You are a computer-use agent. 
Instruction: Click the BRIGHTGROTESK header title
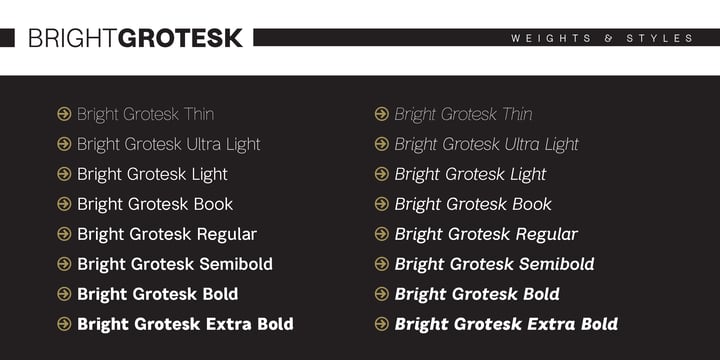(135, 38)
